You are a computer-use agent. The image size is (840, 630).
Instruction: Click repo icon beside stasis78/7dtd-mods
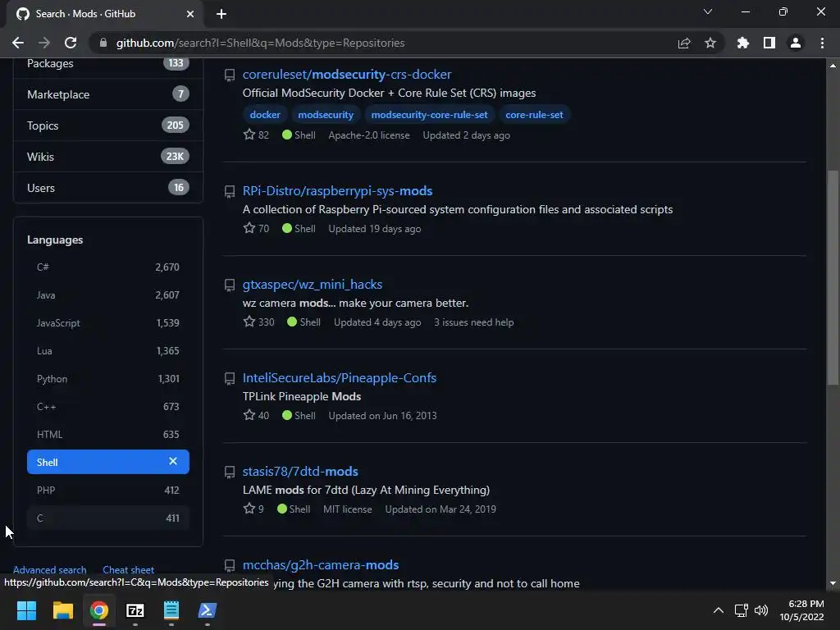point(230,472)
